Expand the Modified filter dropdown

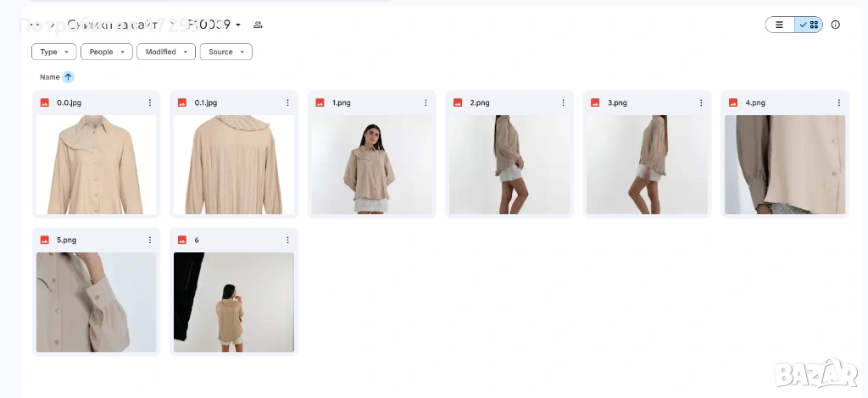click(x=165, y=52)
